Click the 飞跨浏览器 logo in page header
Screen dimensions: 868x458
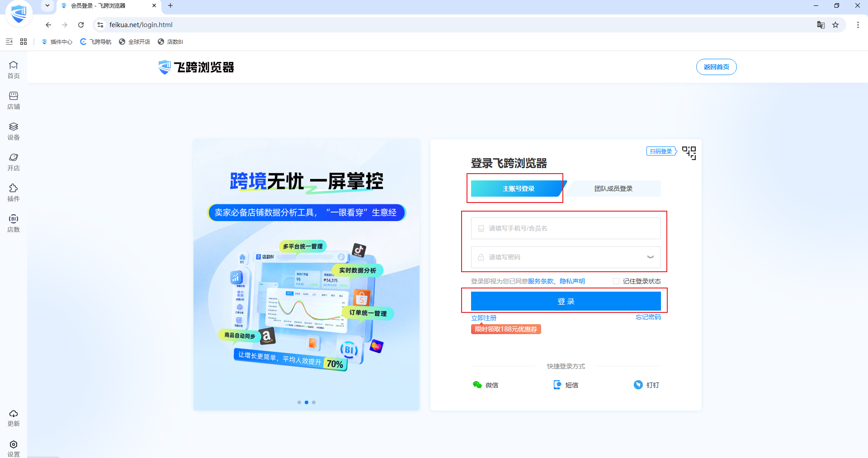click(196, 67)
